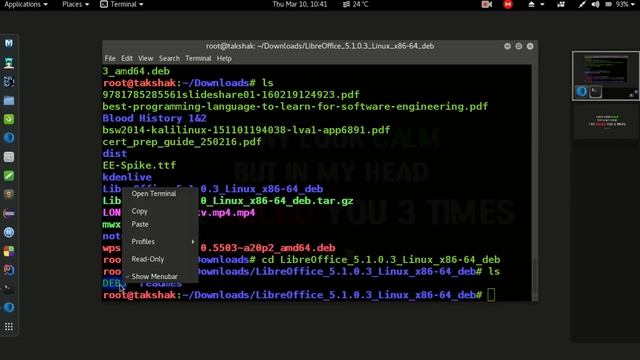Viewport: 640px width, 360px height.
Task: Click the eject icon in the top bar
Action: [x=531, y=4]
